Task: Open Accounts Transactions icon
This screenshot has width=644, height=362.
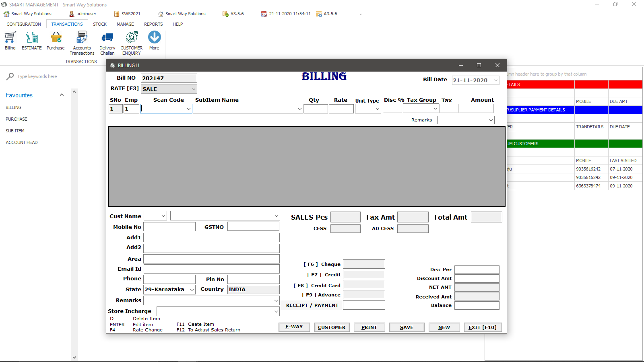Action: 82,38
